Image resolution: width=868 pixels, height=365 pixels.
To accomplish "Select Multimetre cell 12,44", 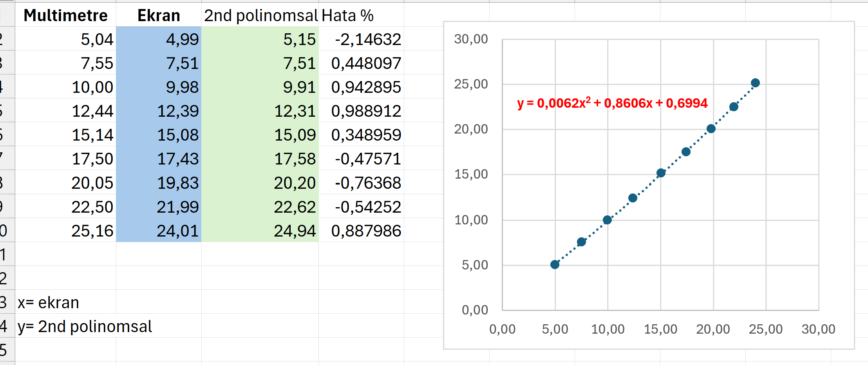I will coord(65,110).
